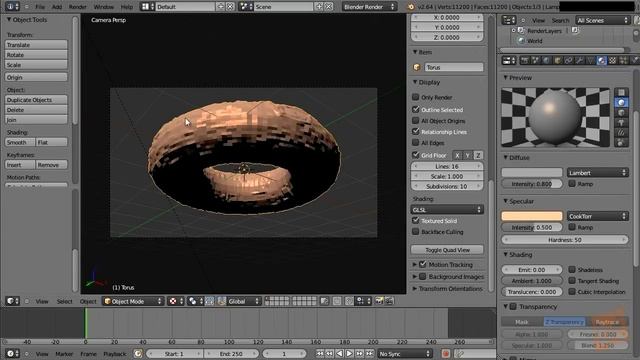Image resolution: width=640 pixels, height=360 pixels.
Task: Open the Render properties tab icon
Action: pos(524,60)
